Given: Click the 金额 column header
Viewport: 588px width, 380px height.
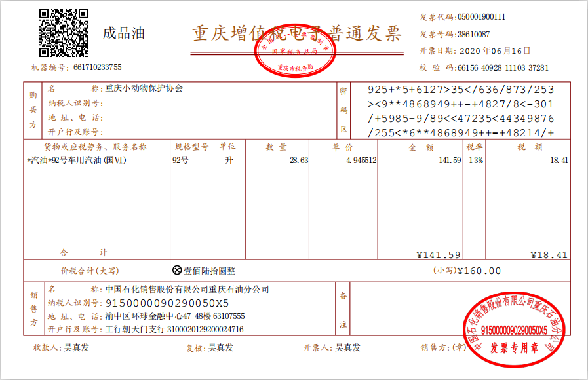Looking at the screenshot, I should (x=421, y=147).
